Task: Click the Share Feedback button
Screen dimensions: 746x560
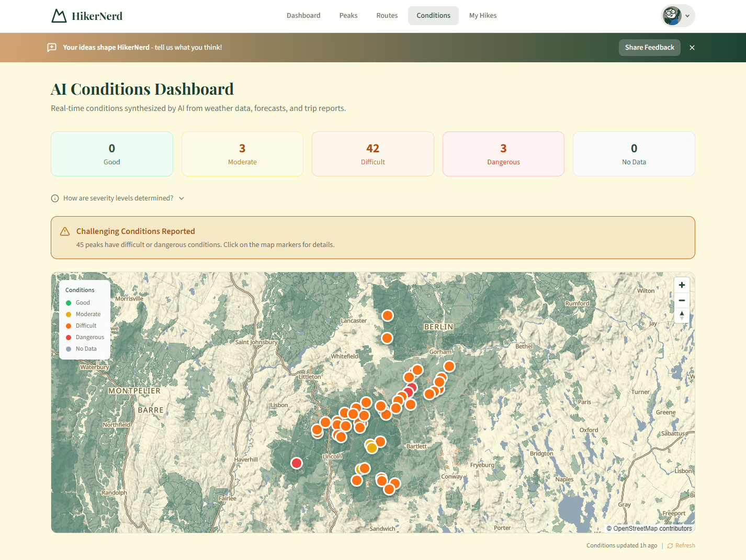Action: [x=649, y=47]
